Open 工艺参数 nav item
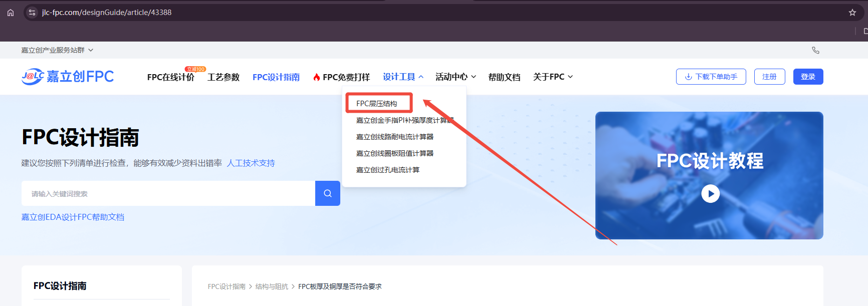The image size is (868, 306). coord(224,77)
